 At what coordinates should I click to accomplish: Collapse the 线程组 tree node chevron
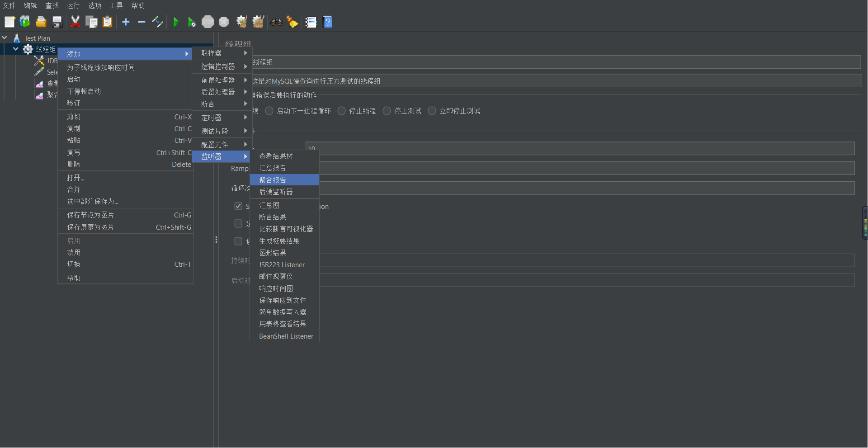tap(16, 49)
